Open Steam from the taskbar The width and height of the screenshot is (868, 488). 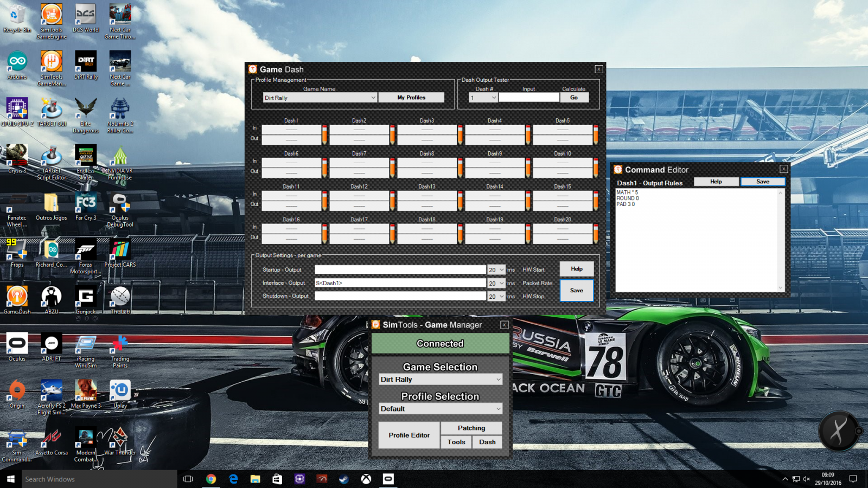point(344,479)
